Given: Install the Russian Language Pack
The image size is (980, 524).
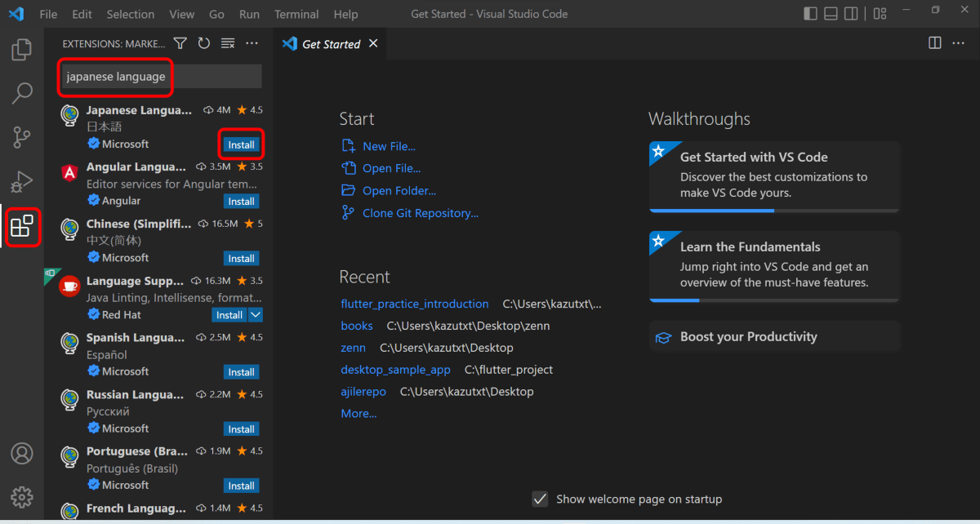Looking at the screenshot, I should tap(241, 429).
